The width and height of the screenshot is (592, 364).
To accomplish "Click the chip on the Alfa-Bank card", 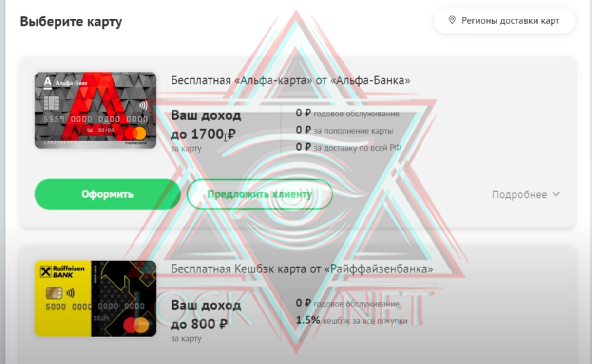I will coord(52,103).
